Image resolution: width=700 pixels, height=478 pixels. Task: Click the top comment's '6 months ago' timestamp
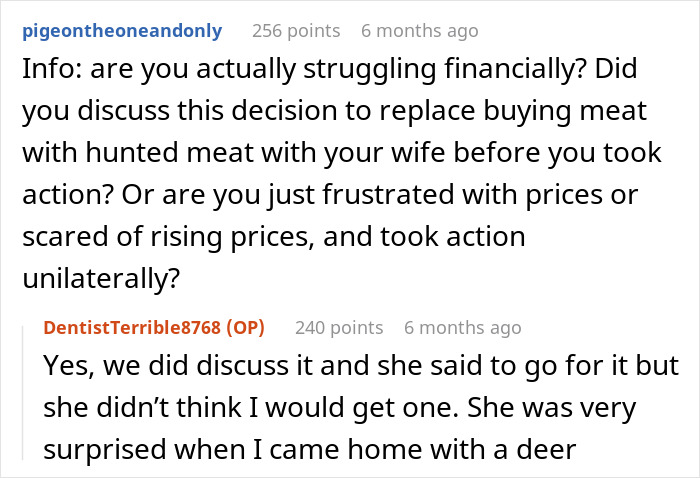tap(419, 31)
